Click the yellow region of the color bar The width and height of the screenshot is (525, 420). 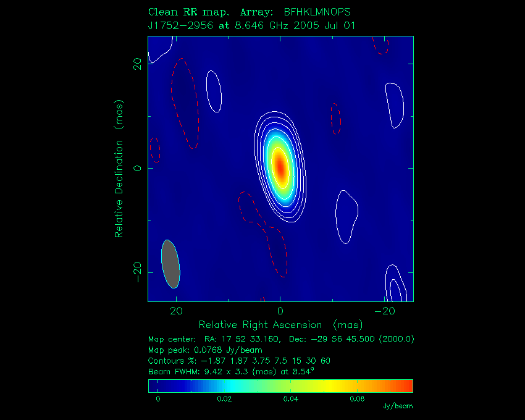(330, 386)
